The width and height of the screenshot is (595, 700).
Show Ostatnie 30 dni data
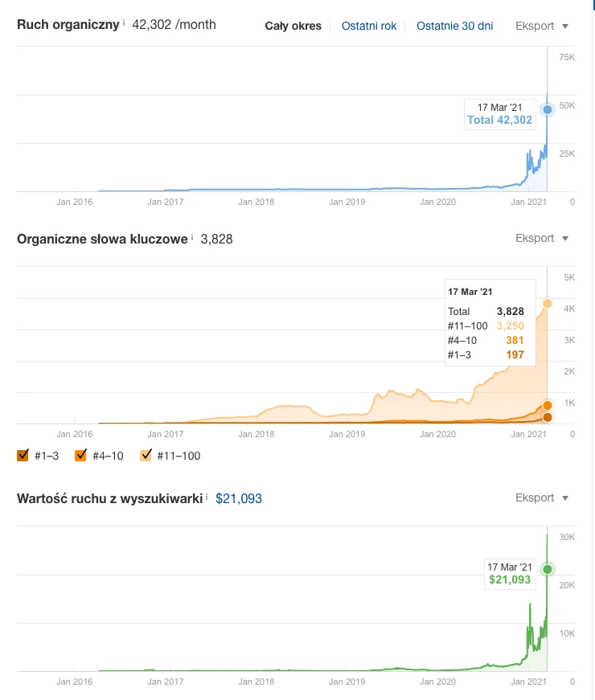(x=454, y=26)
